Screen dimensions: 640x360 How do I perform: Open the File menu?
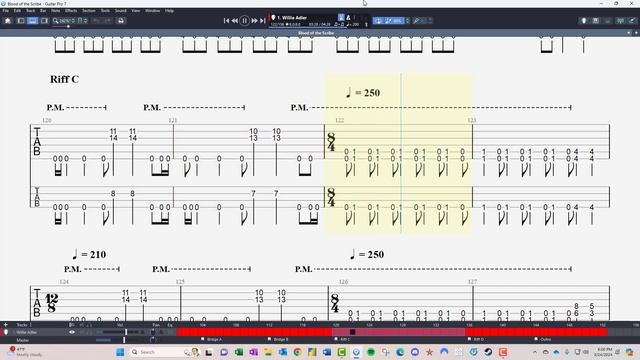[6, 11]
